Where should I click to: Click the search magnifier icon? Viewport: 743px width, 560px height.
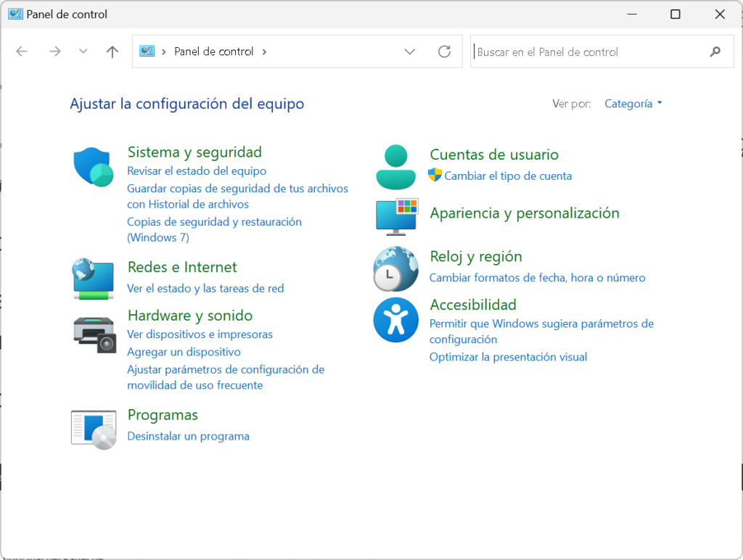[x=715, y=52]
